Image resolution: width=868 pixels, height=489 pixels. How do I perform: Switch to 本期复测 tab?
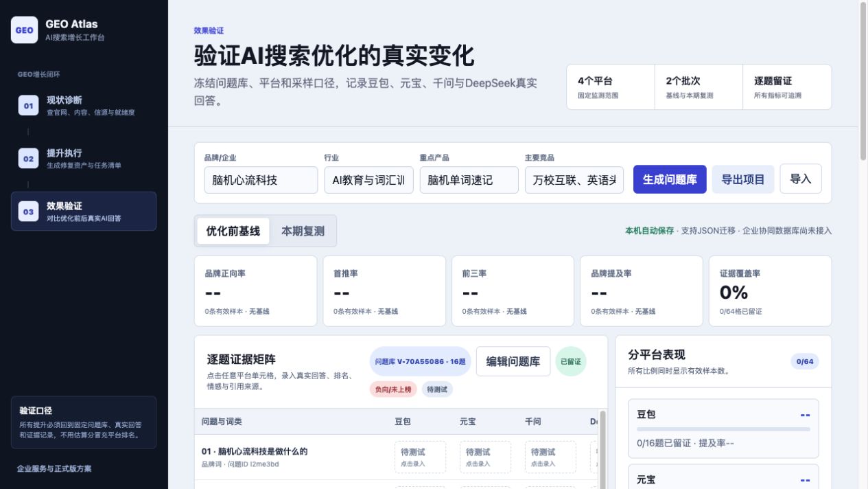(303, 231)
